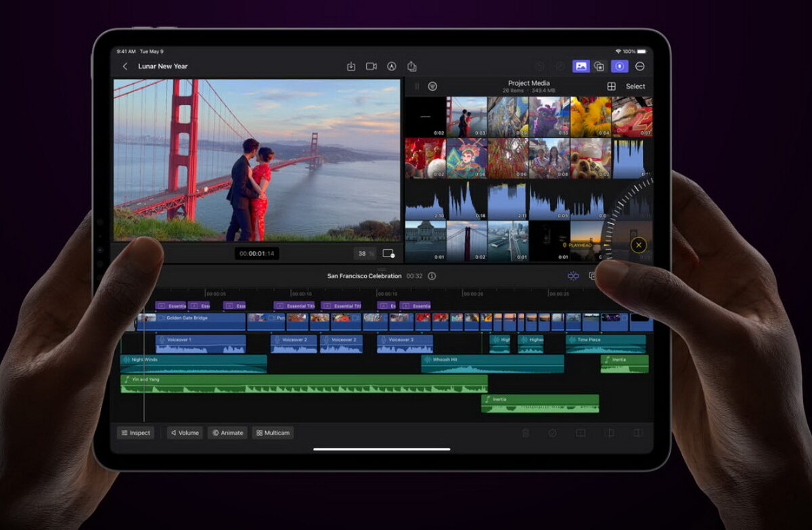Open the Project Media filter icon
The height and width of the screenshot is (530, 812).
432,87
